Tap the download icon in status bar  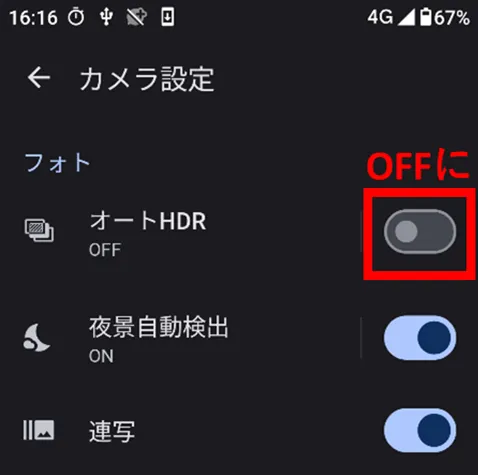click(167, 17)
